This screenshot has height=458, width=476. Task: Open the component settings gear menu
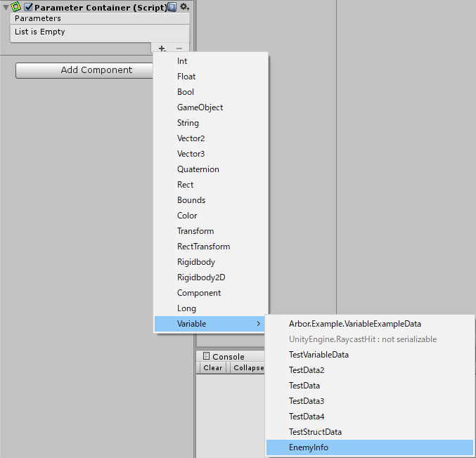pos(184,7)
